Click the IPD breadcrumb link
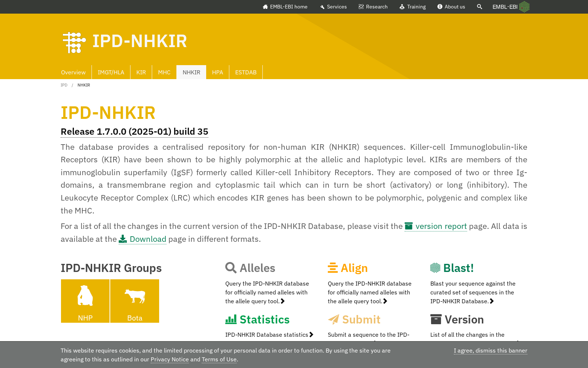The image size is (588, 368). coord(64,85)
